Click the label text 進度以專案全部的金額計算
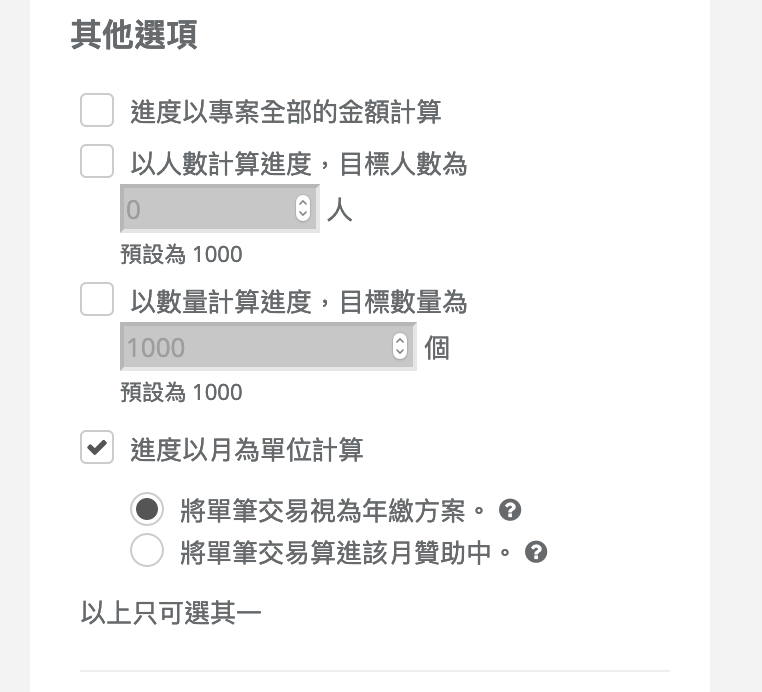 coord(286,112)
